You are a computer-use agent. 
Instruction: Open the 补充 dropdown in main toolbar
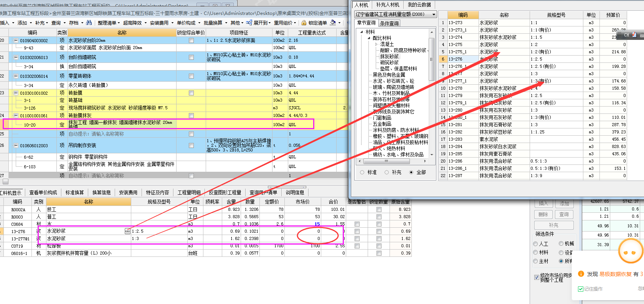click(47, 23)
